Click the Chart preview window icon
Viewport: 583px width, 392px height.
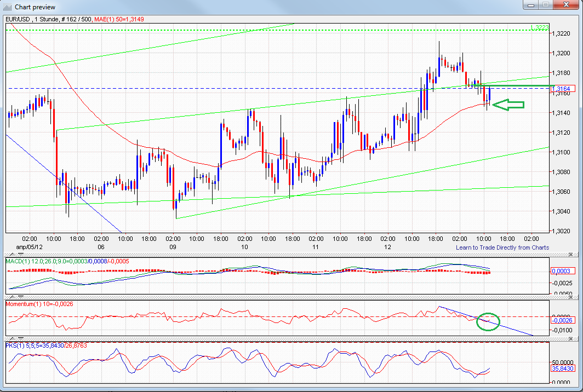(8, 7)
